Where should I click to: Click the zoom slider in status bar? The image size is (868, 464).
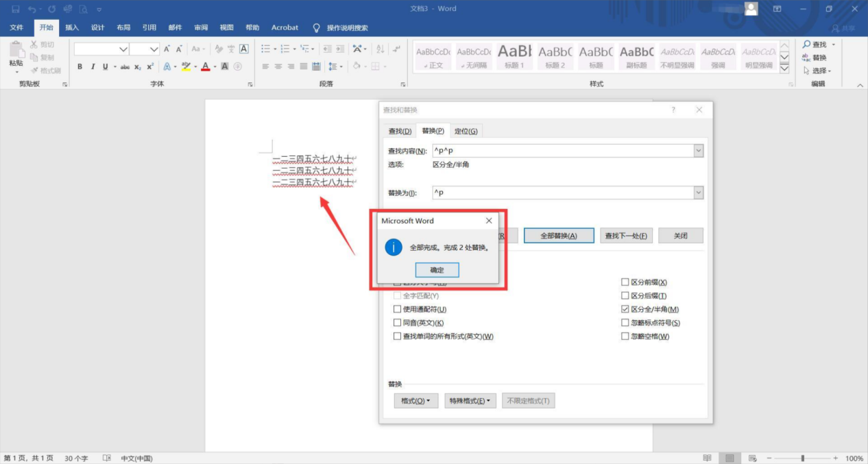point(802,458)
